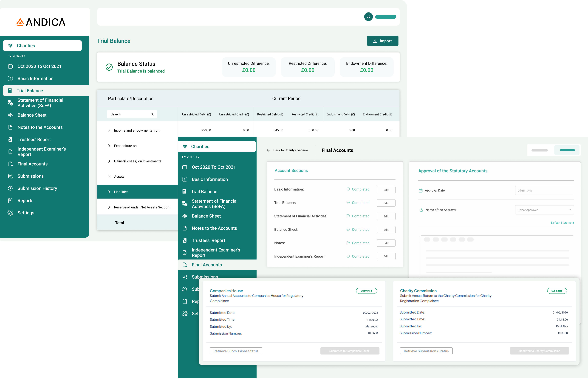Image resolution: width=588 pixels, height=381 pixels.
Task: Click the search magnifier icon in the table
Action: coord(152,115)
